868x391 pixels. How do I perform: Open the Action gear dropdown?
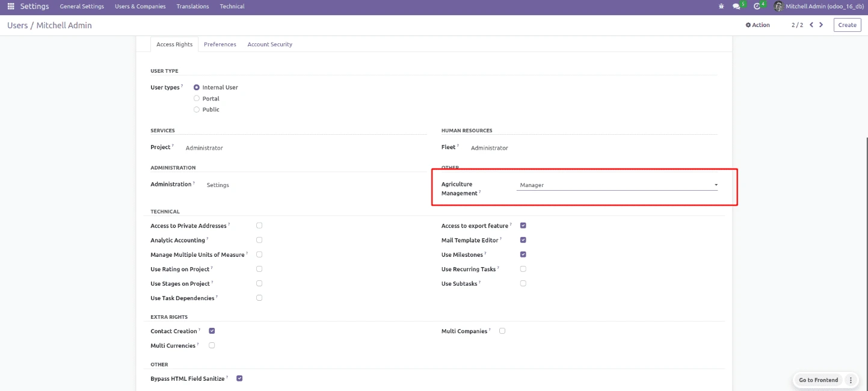coord(757,25)
